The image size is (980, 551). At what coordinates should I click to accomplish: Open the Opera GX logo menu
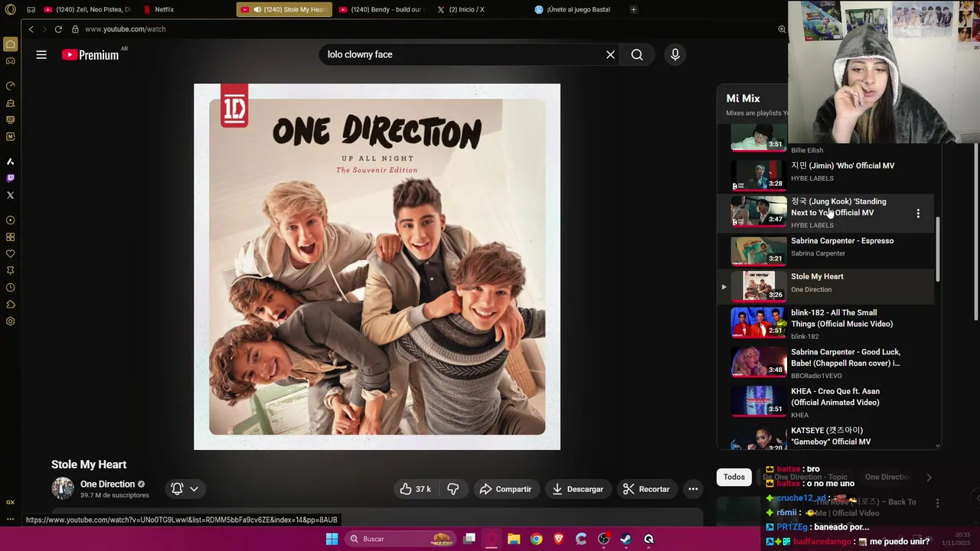(x=10, y=9)
